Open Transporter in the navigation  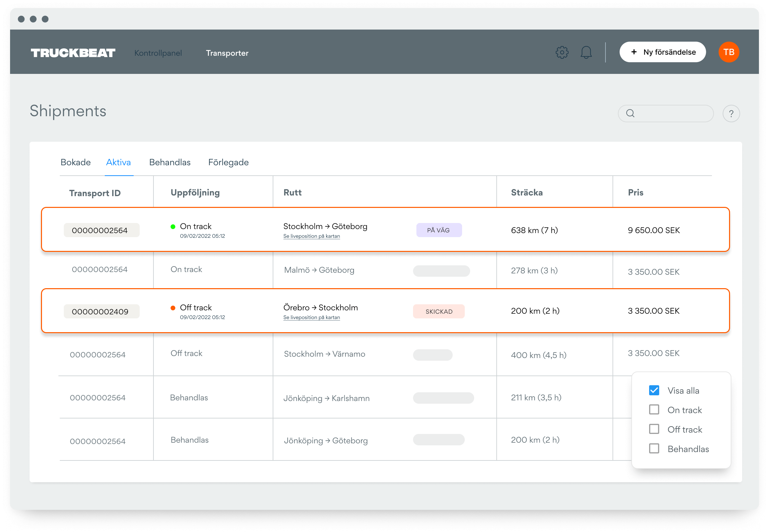pos(227,53)
